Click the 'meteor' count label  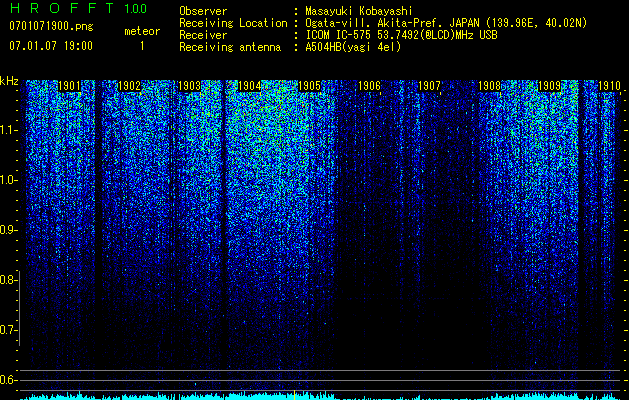142,31
